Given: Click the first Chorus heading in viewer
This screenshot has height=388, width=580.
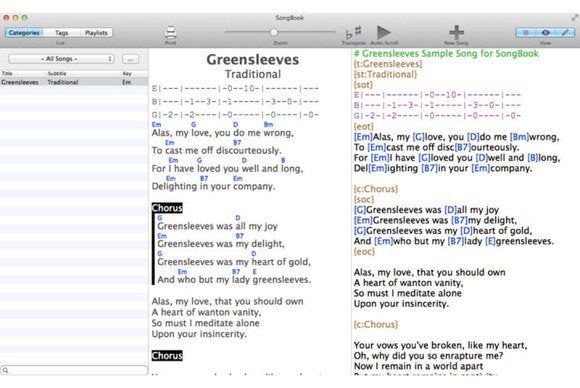Looking at the screenshot, I should pyautogui.click(x=167, y=208).
